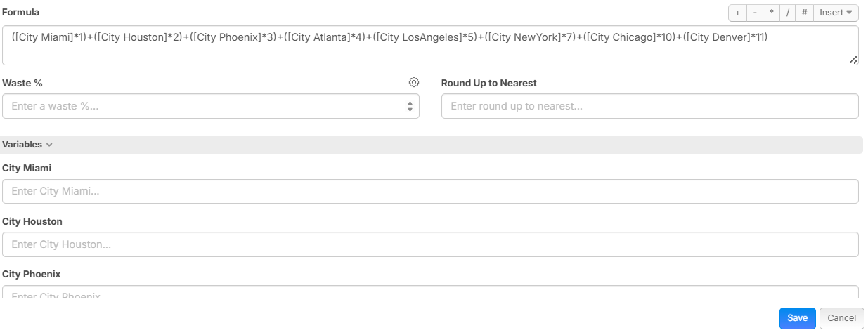The image size is (868, 335).
Task: Open the Waste % gear settings
Action: coord(414,83)
